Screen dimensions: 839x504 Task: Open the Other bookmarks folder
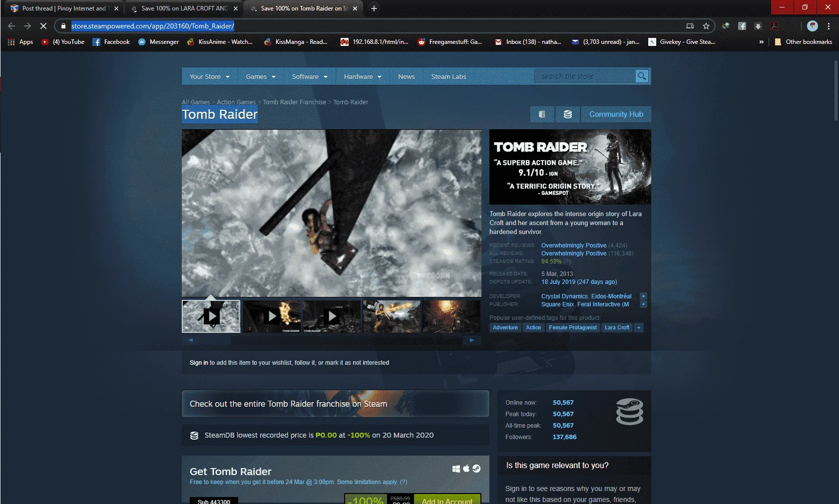(x=803, y=42)
